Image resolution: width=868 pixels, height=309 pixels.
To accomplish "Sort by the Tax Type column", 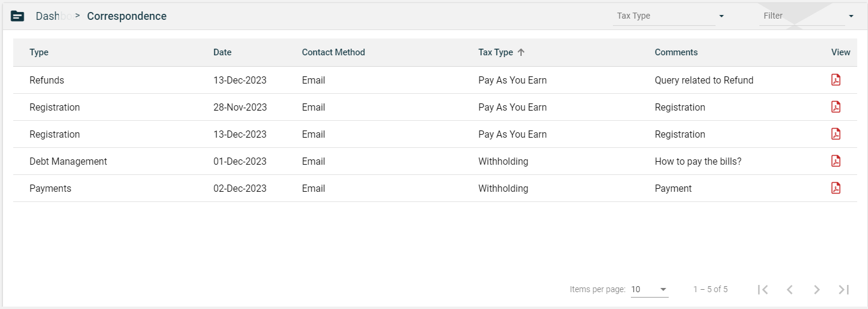I will point(496,52).
